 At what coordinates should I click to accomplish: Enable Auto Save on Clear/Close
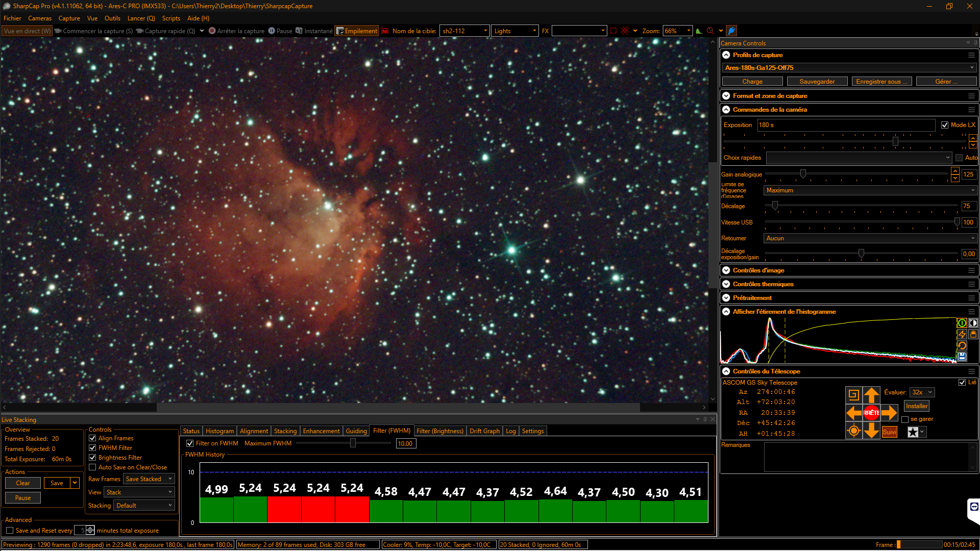click(x=92, y=467)
